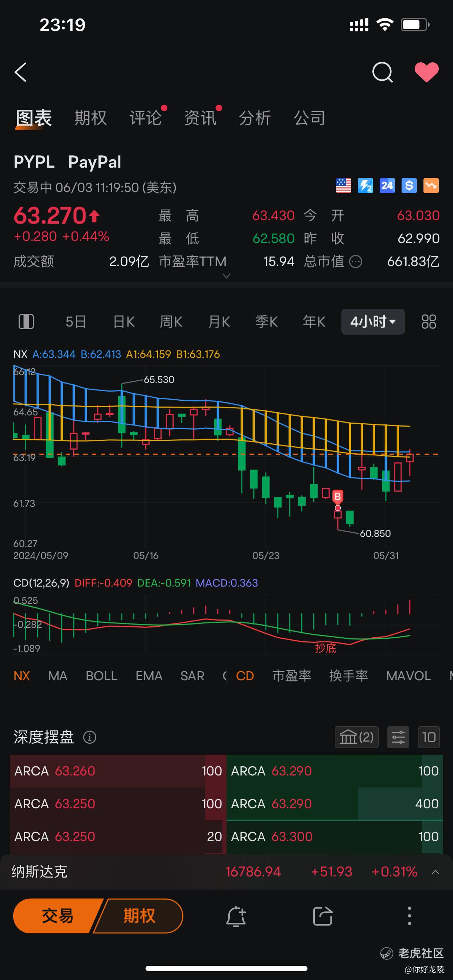The height and width of the screenshot is (980, 453).
Task: Expand the 纳斯达克 index bar chevron
Action: pyautogui.click(x=435, y=872)
